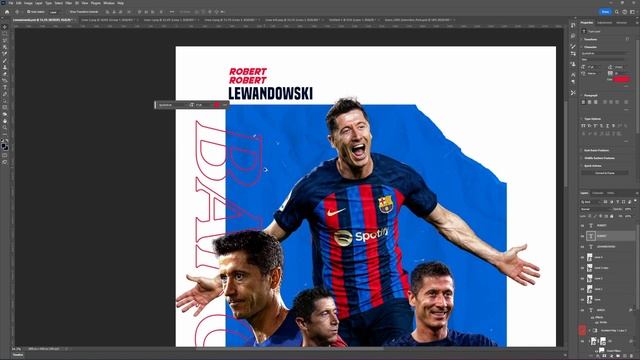Switch to the Libraries panel tab
The image size is (640, 360).
(622, 22)
